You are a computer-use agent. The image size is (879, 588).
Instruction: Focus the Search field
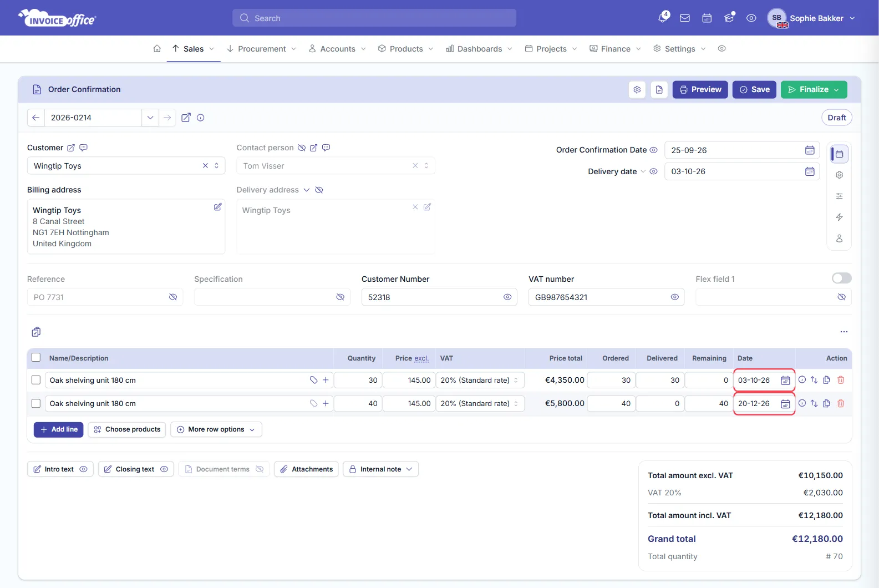pyautogui.click(x=374, y=18)
